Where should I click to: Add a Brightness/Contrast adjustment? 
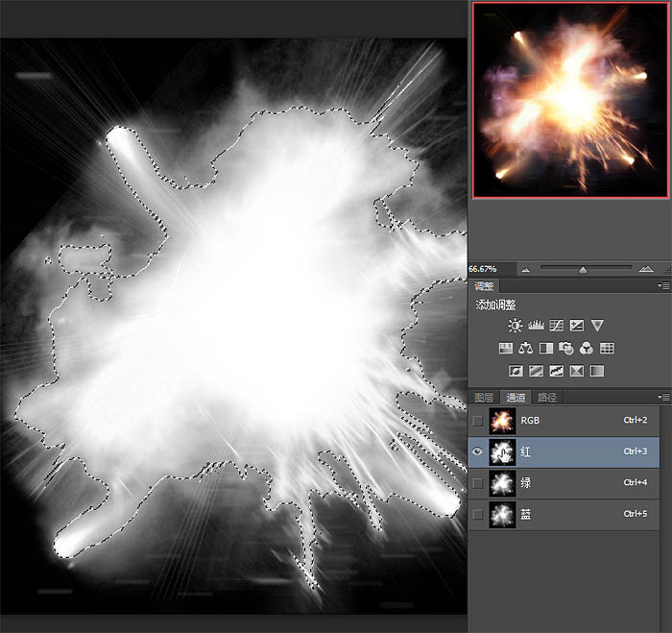pos(516,326)
